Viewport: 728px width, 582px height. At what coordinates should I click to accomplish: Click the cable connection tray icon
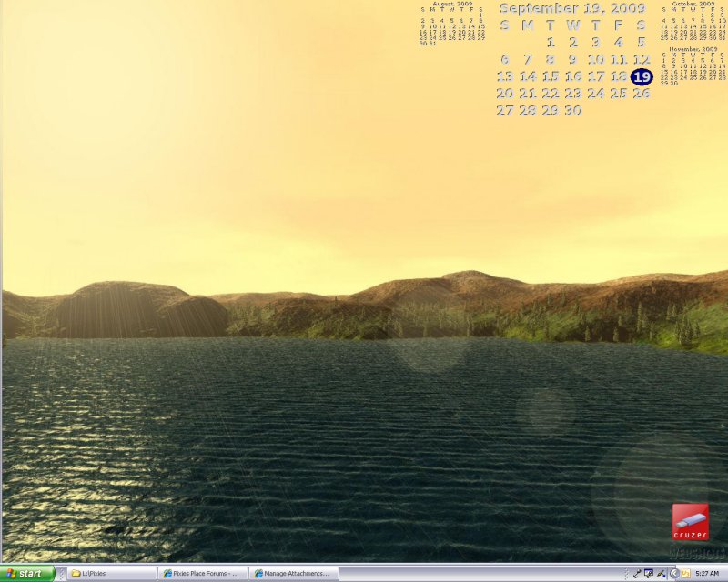636,574
